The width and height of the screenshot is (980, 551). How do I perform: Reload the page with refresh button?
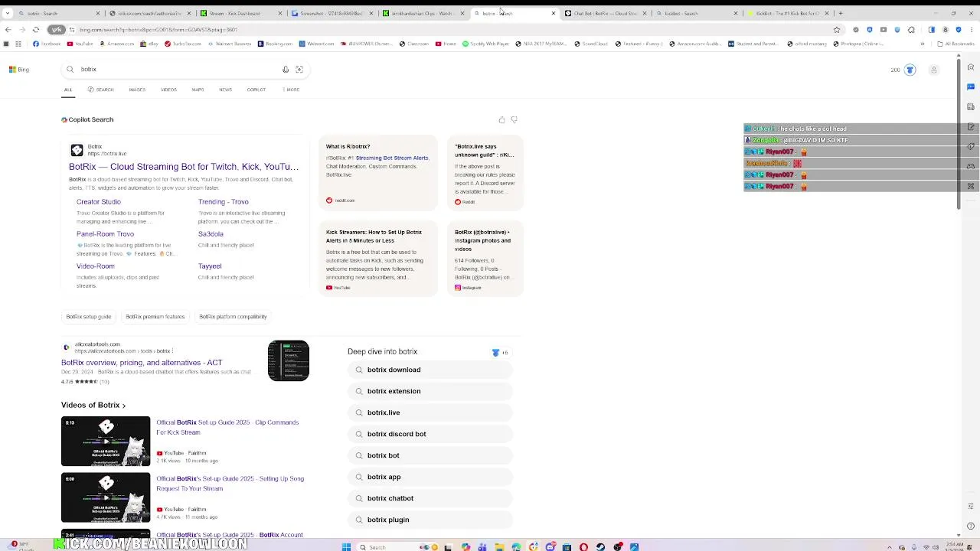point(35,29)
